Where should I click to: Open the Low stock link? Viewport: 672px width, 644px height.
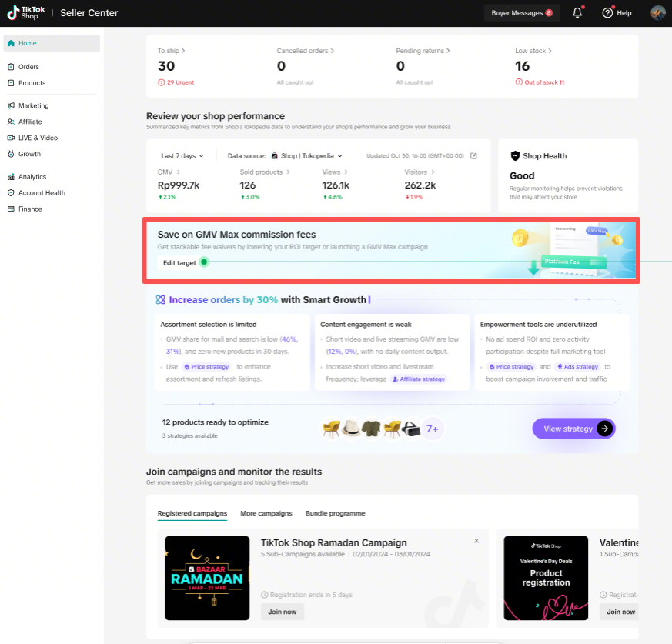tap(533, 51)
